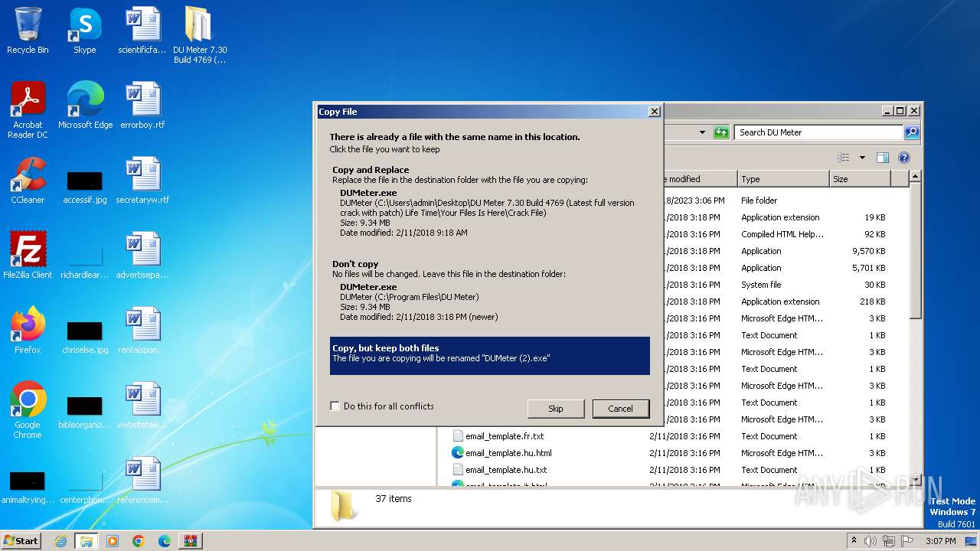The height and width of the screenshot is (551, 980).
Task: Select the websitetee document icon
Action: [142, 406]
